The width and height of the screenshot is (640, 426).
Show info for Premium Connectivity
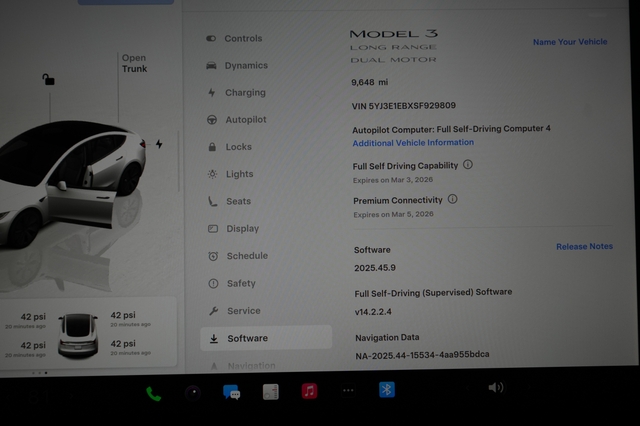coord(453,199)
